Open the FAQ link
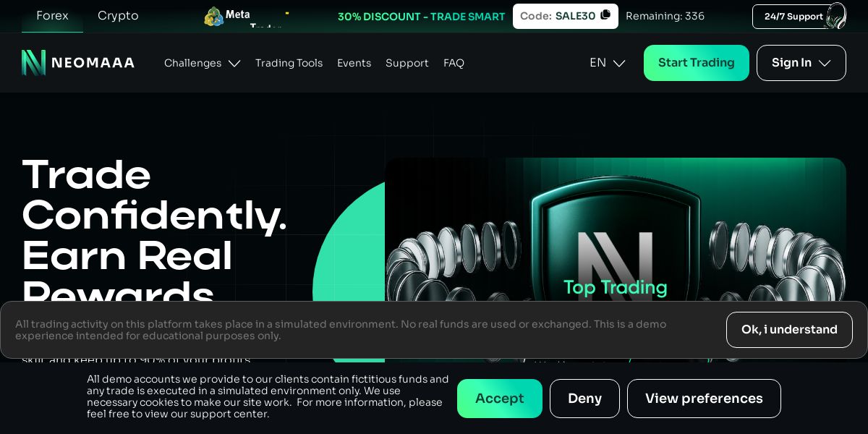The image size is (868, 434). 454,63
